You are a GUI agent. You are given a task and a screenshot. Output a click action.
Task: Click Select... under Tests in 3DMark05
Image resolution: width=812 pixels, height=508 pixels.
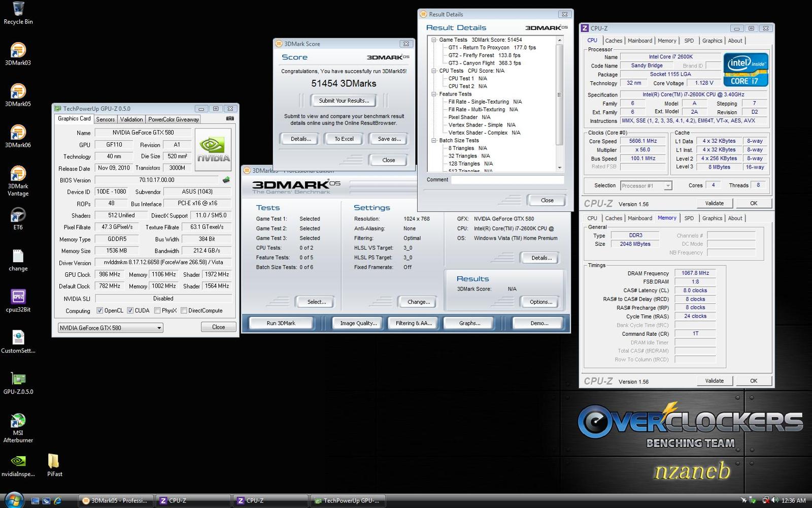316,302
